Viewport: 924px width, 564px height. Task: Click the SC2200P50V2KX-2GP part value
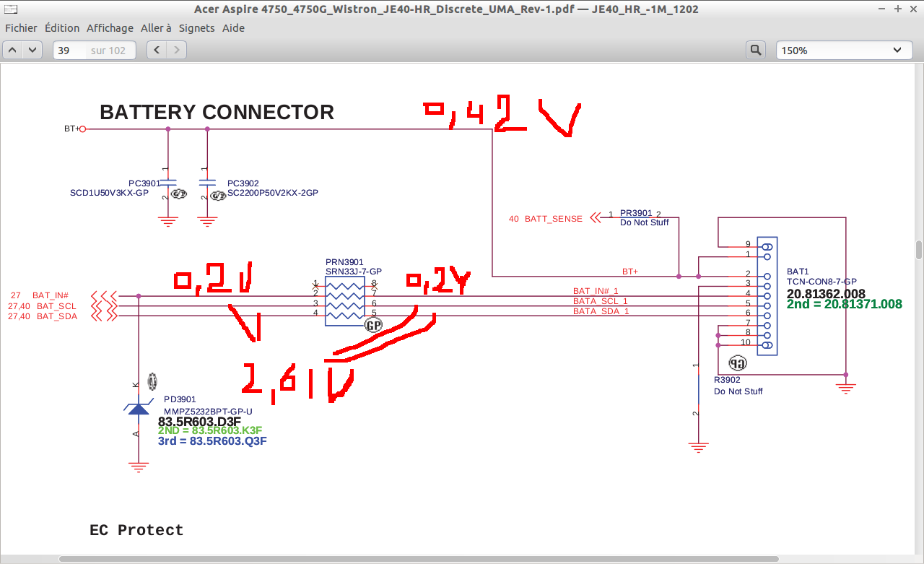(272, 193)
